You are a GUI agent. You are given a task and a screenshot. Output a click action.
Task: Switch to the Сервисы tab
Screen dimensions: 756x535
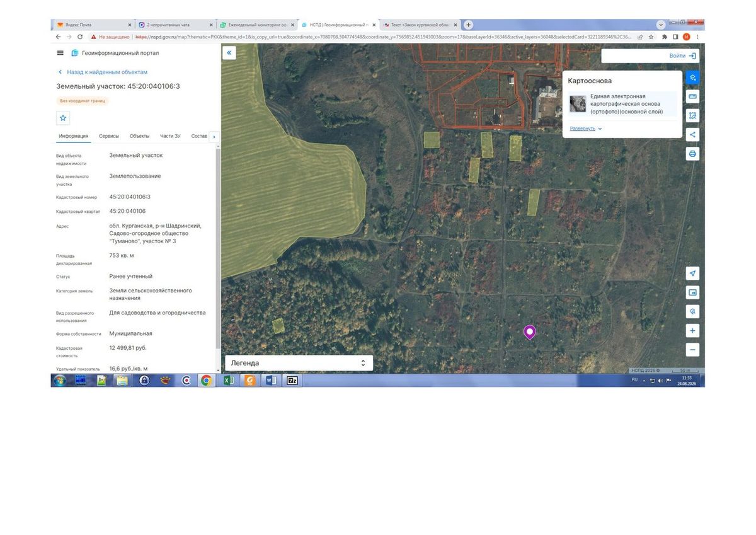tap(109, 136)
